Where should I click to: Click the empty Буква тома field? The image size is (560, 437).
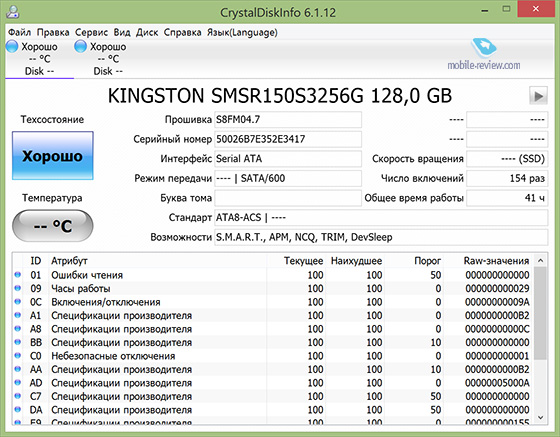pyautogui.click(x=288, y=198)
